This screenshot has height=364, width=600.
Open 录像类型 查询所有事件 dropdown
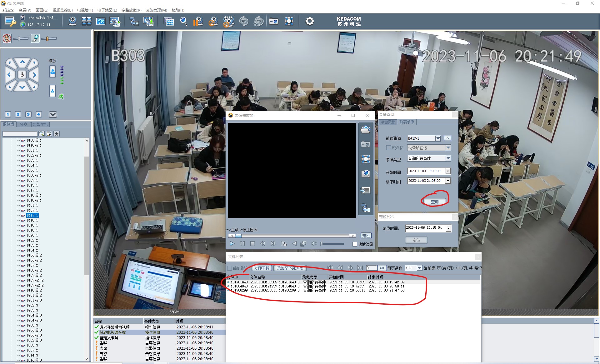[448, 158]
